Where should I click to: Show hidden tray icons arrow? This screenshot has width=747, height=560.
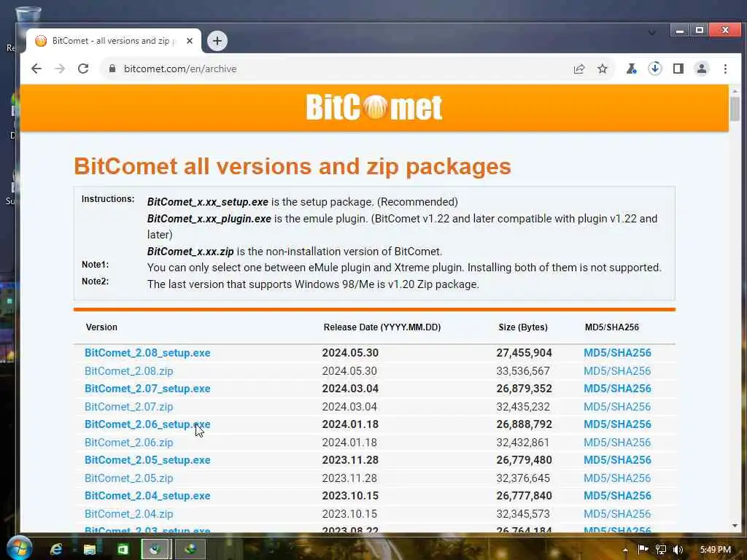pyautogui.click(x=625, y=551)
